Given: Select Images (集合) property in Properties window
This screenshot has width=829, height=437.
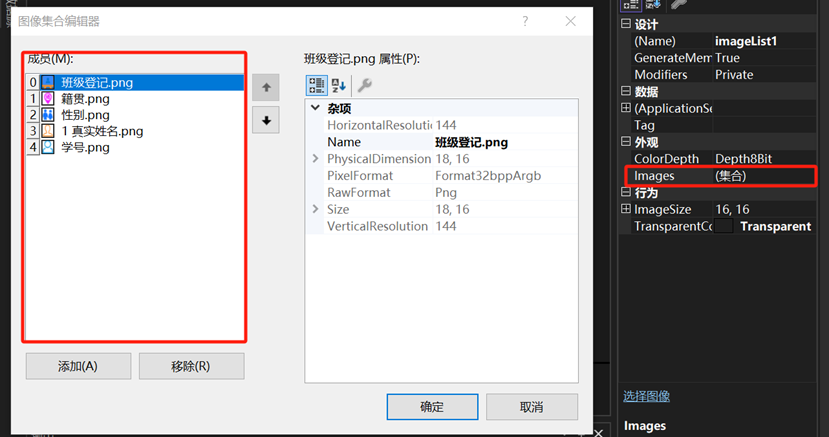Looking at the screenshot, I should click(721, 176).
